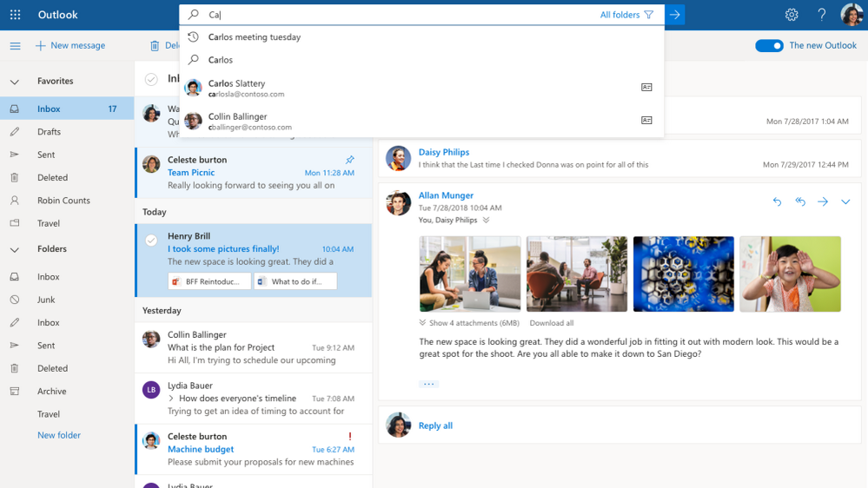
Task: Click the blue search submit arrow
Action: tap(674, 15)
